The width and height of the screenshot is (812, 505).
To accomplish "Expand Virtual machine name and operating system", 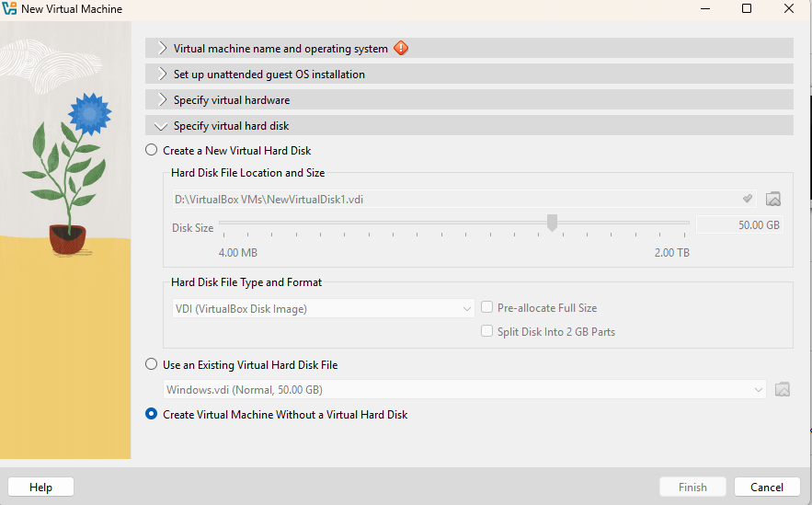I will [469, 48].
